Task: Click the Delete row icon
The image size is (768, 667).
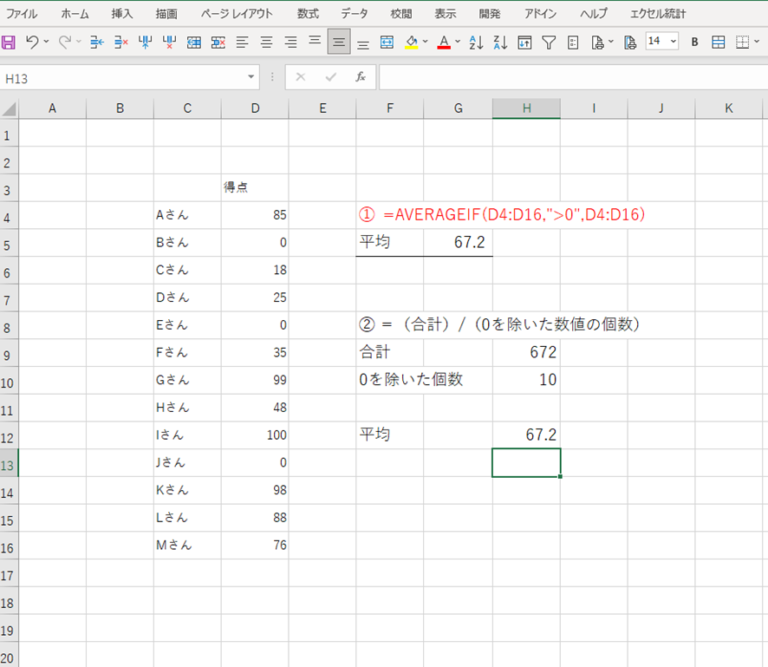Action: coord(121,43)
